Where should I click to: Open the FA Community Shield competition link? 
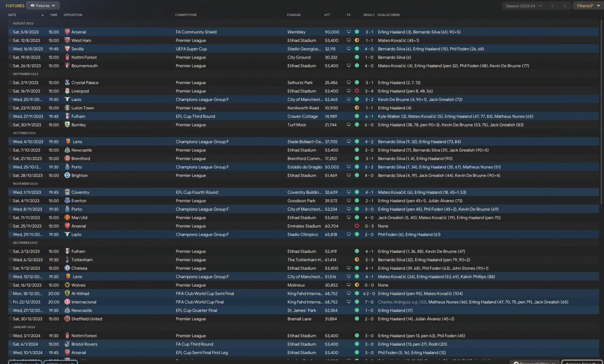tap(196, 32)
